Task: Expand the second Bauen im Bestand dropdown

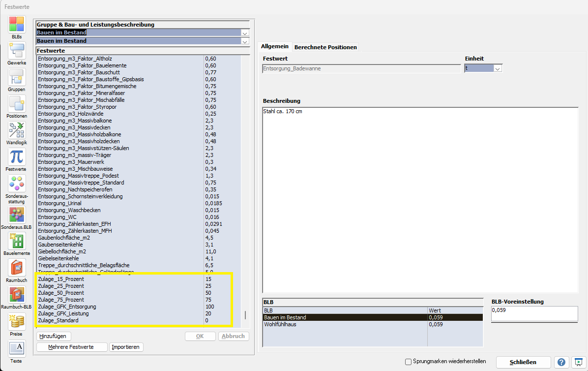Action: pyautogui.click(x=245, y=41)
